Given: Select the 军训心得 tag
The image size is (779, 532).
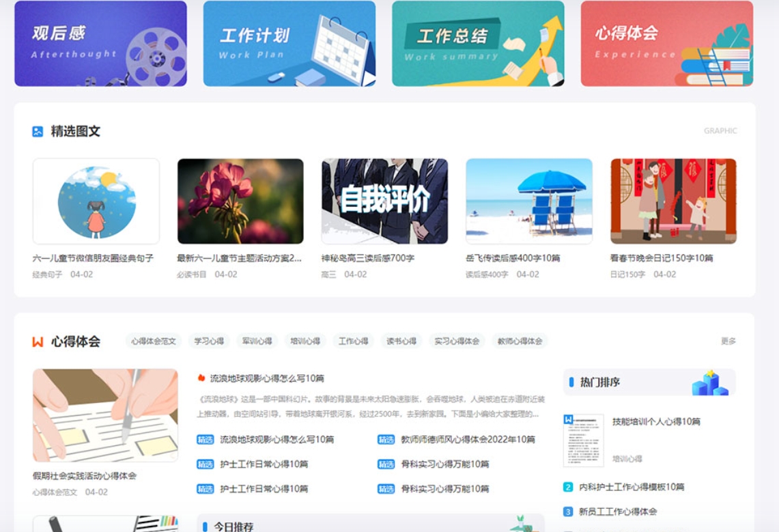Looking at the screenshot, I should (257, 341).
